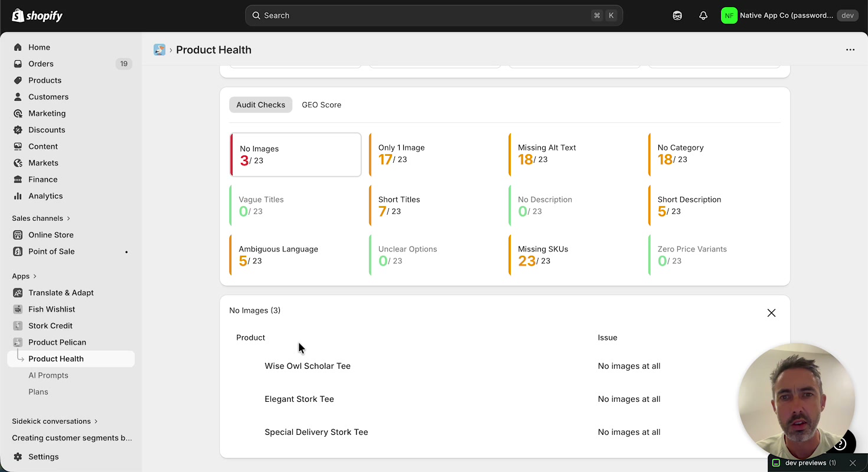The height and width of the screenshot is (472, 868).
Task: Click the Product Pelican app icon in breadcrumb
Action: pos(159,50)
